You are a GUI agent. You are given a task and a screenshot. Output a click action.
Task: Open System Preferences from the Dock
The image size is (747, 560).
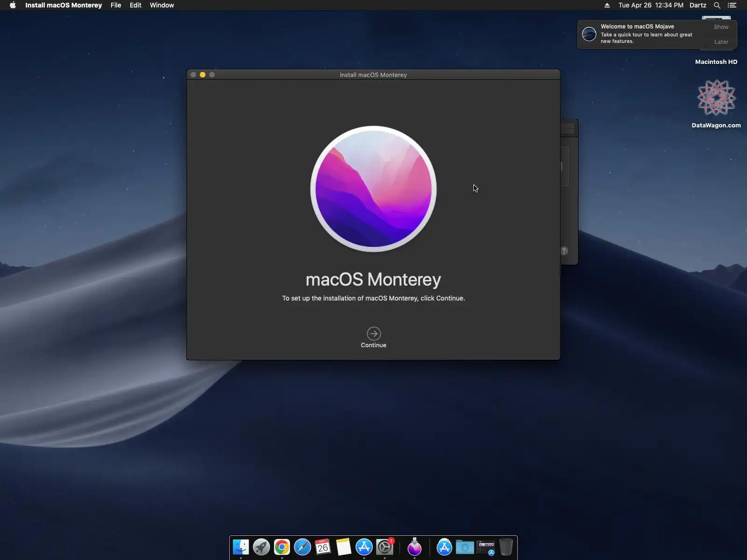385,547
